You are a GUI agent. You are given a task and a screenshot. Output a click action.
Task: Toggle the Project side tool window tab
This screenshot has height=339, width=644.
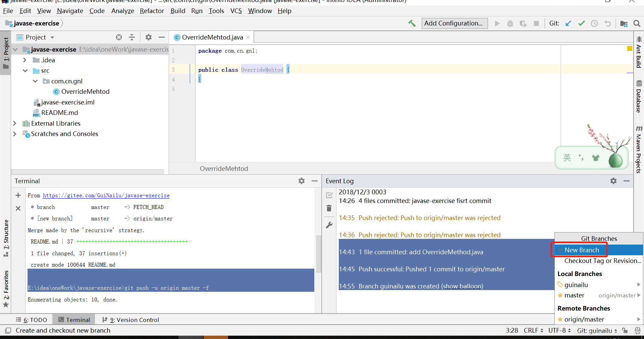point(6,53)
